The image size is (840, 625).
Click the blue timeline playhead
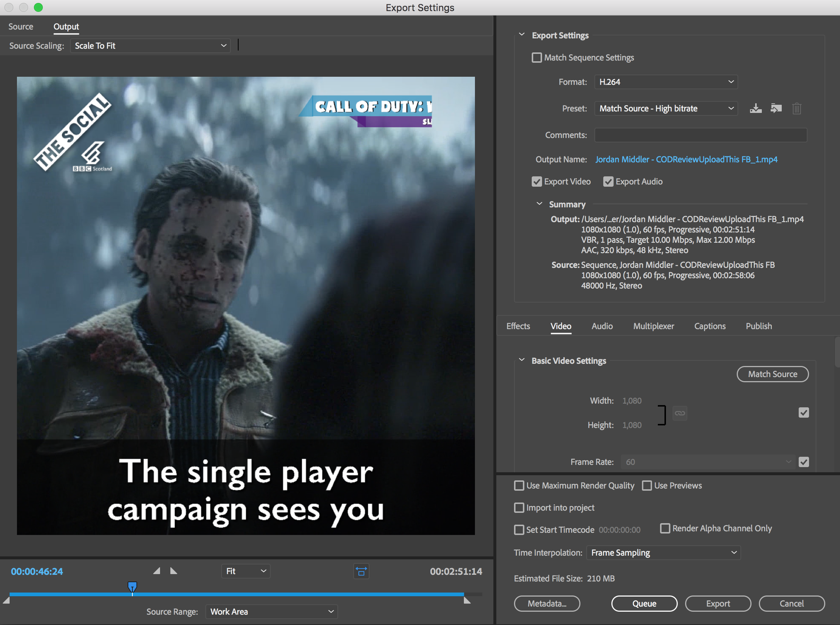132,586
